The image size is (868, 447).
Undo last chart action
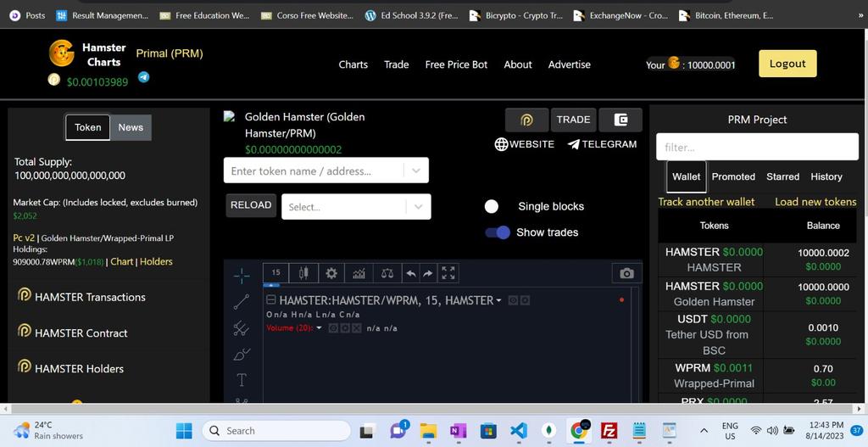(411, 273)
